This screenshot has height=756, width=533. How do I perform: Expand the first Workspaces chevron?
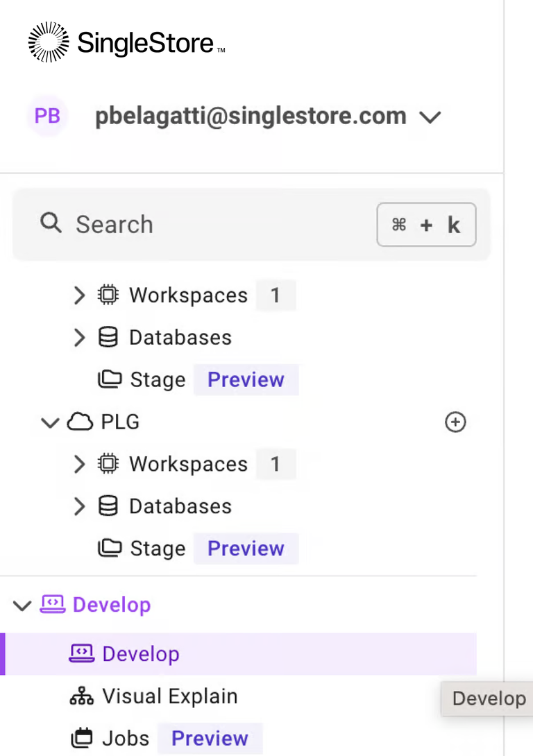click(80, 295)
